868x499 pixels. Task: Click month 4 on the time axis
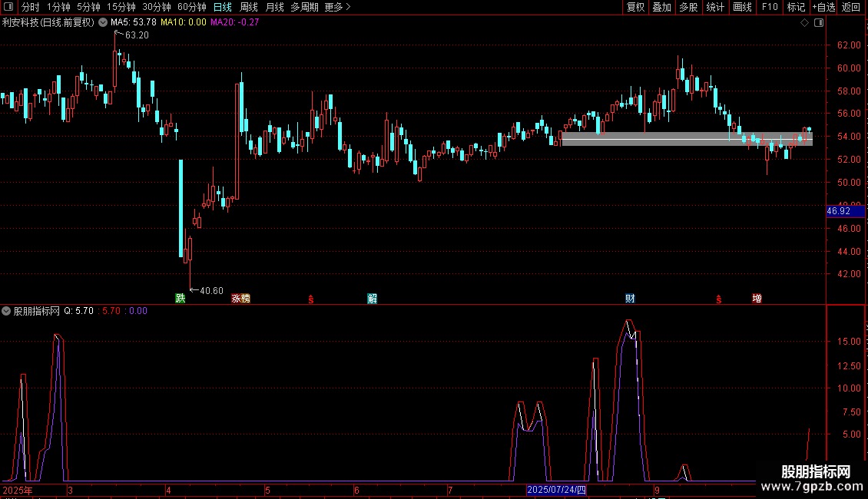pos(168,490)
